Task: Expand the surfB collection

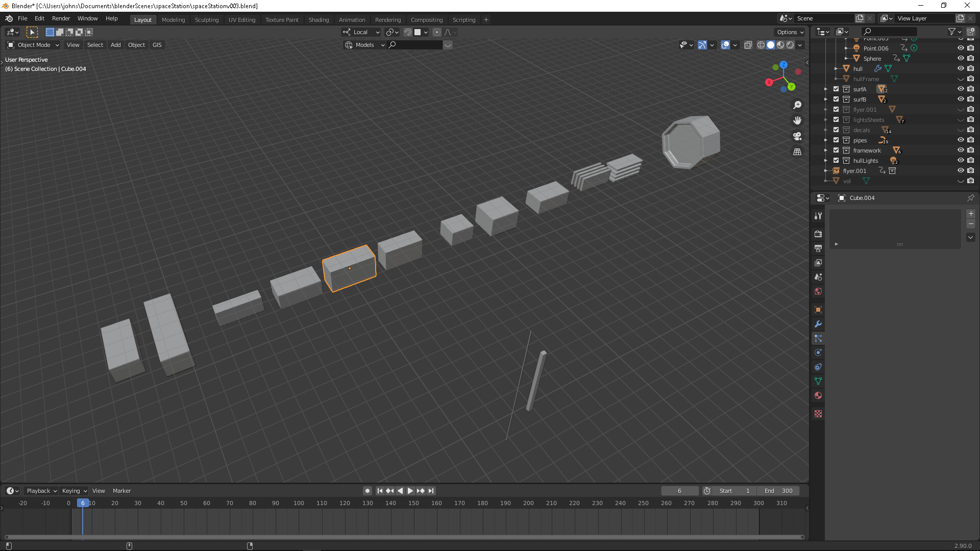Action: tap(826, 99)
